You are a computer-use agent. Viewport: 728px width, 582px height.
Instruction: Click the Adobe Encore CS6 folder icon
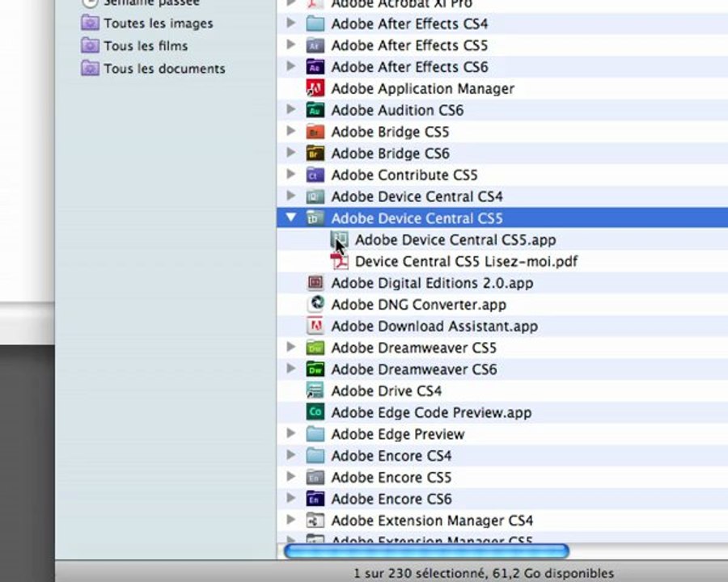(315, 499)
